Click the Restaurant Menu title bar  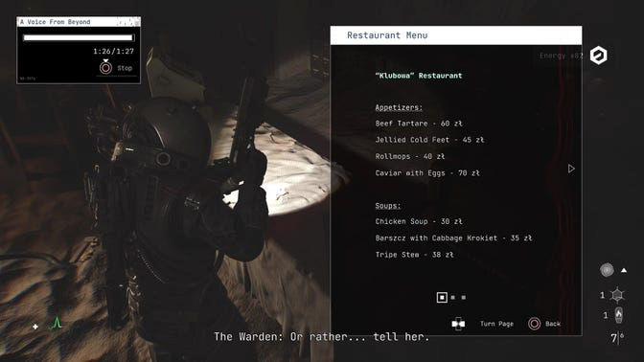click(x=456, y=35)
